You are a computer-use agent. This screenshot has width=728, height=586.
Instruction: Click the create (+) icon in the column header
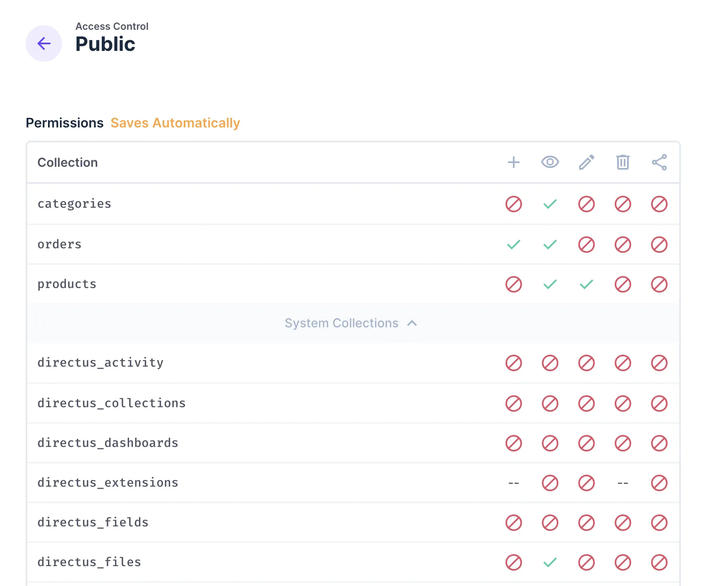[x=513, y=162]
